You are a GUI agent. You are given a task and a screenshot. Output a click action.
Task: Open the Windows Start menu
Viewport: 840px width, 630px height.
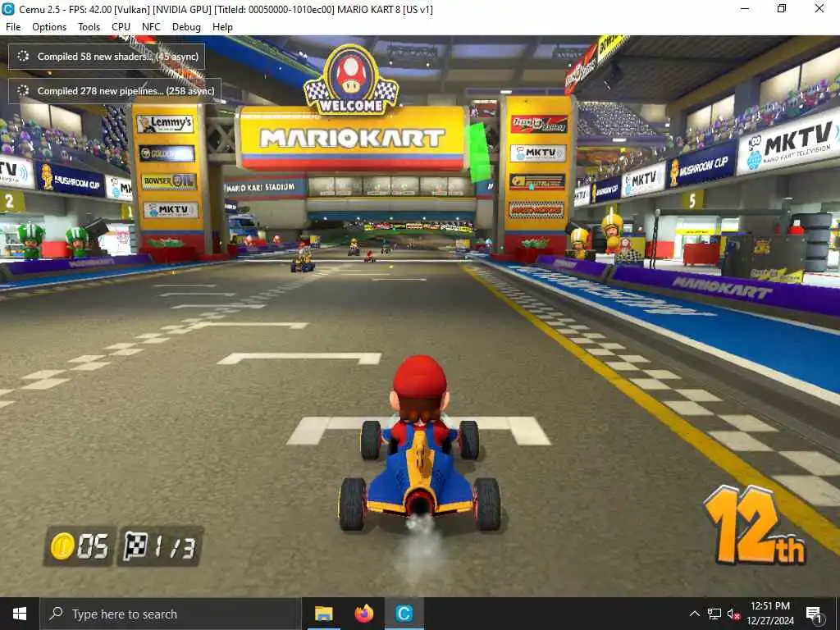click(20, 614)
